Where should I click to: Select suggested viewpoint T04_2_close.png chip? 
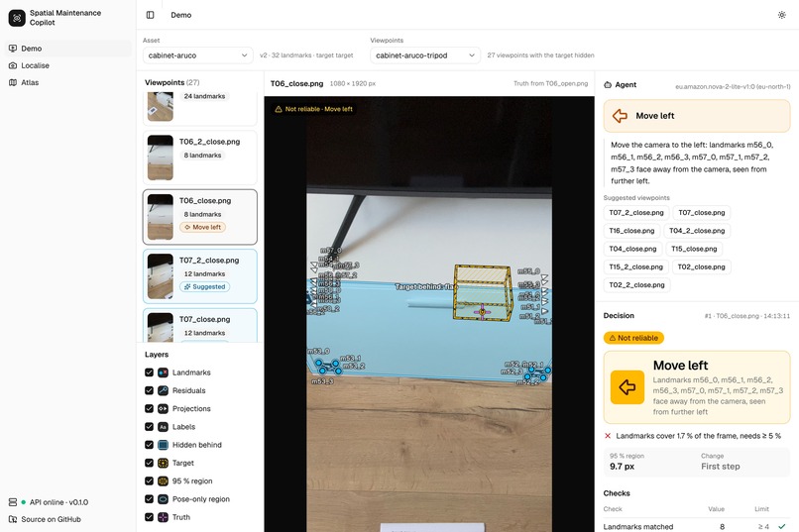(x=697, y=231)
